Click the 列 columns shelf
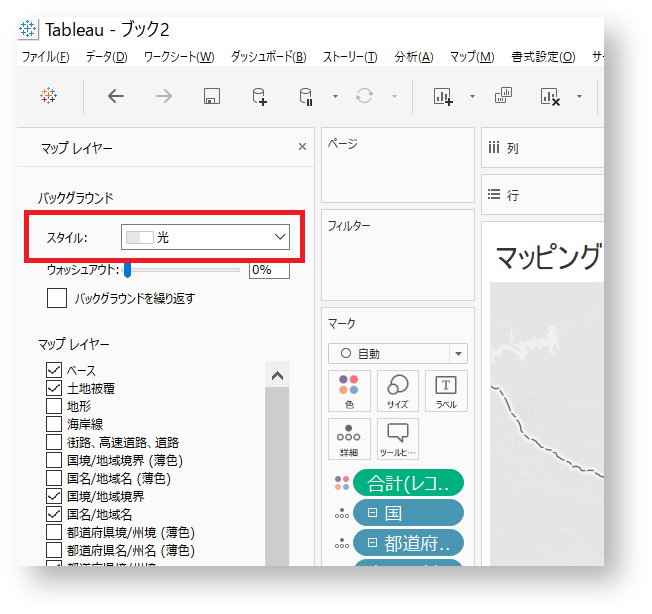Image resolution: width=652 pixels, height=614 pixels. click(x=542, y=148)
